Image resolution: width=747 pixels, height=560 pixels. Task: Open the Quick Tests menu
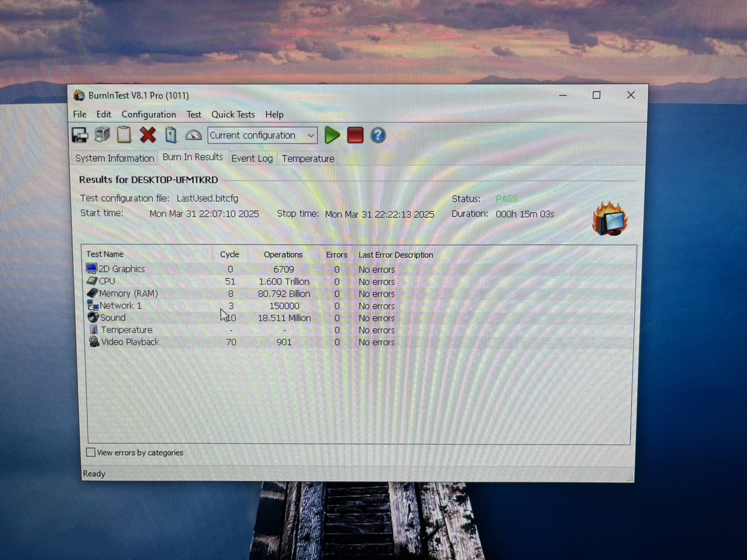point(233,115)
